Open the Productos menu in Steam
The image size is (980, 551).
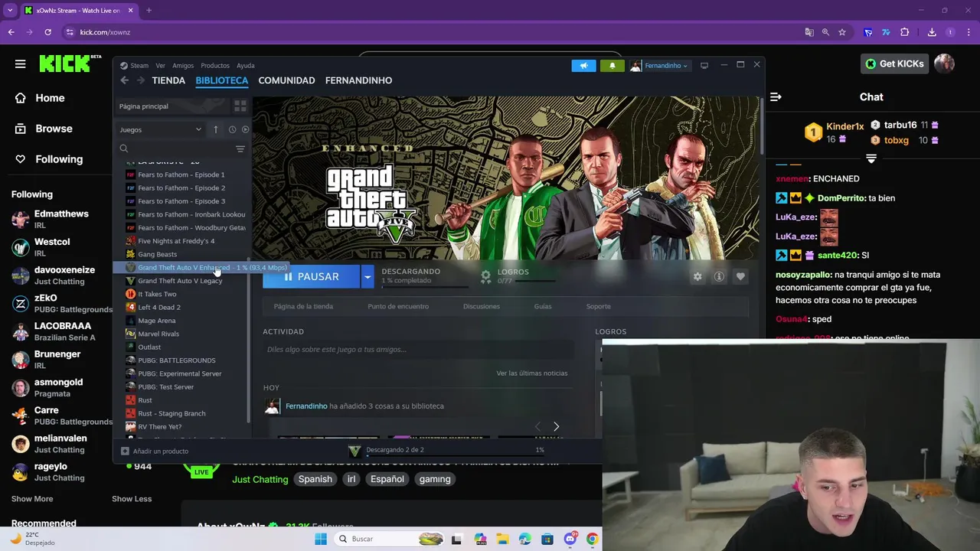[x=215, y=66]
